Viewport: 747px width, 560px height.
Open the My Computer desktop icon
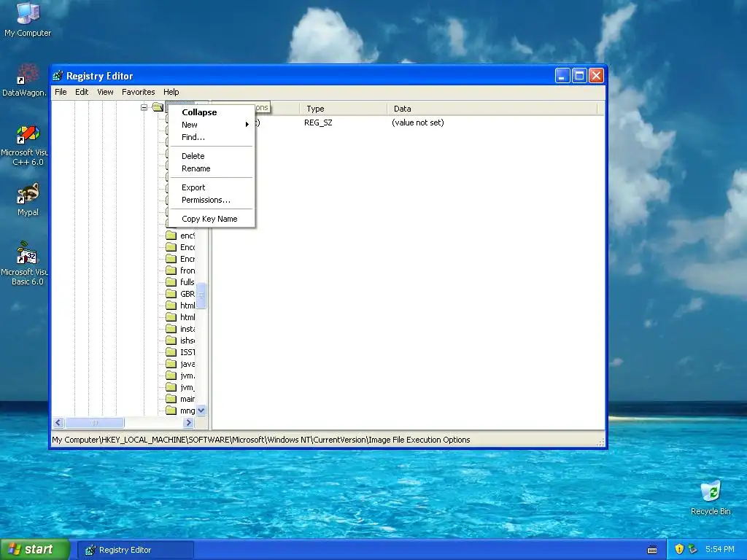28,19
